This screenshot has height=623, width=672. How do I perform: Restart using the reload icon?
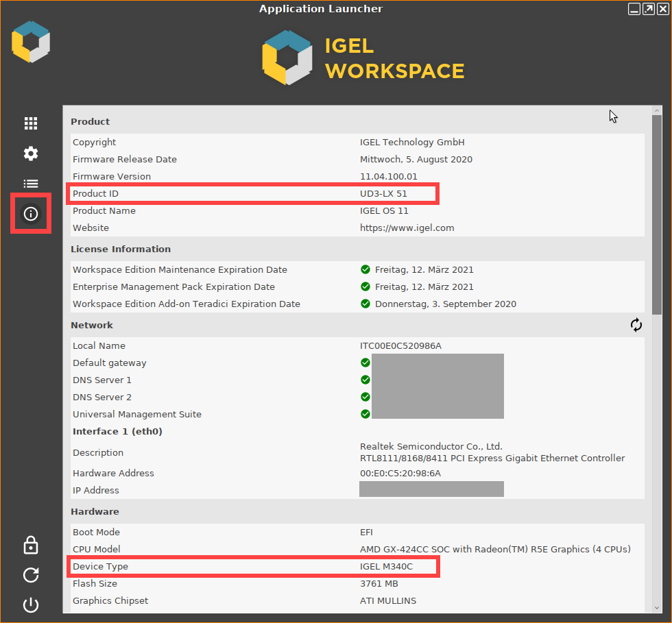pyautogui.click(x=30, y=575)
